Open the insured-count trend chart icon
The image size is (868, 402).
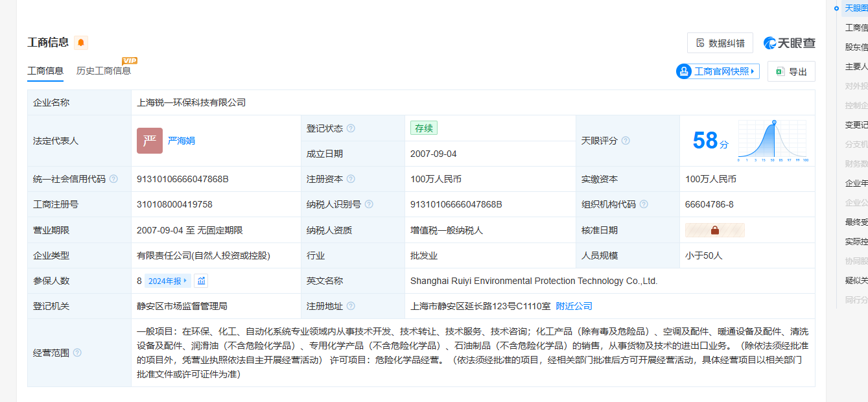point(201,281)
